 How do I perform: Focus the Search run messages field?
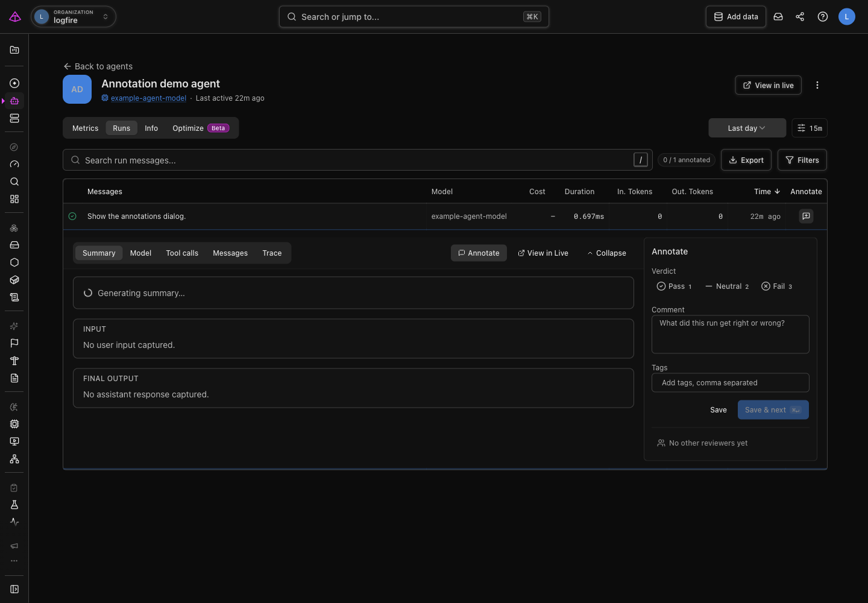pos(357,160)
